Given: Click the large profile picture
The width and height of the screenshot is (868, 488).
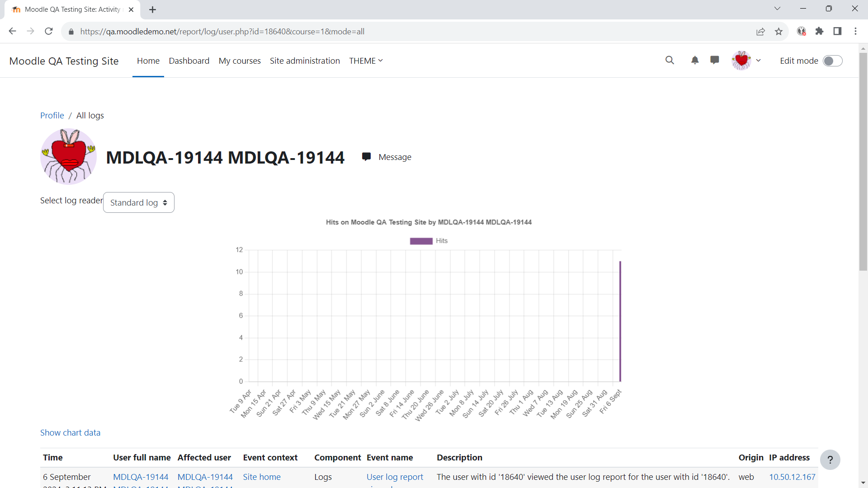Looking at the screenshot, I should [68, 156].
